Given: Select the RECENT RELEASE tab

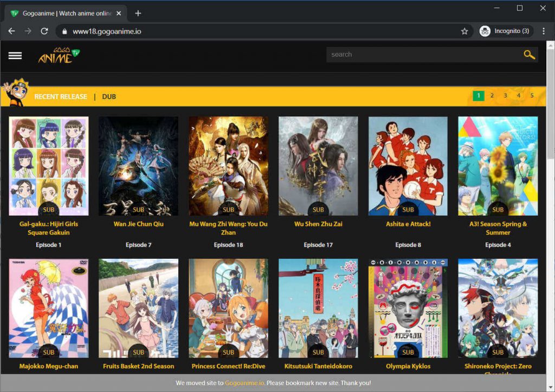Looking at the screenshot, I should coord(61,96).
